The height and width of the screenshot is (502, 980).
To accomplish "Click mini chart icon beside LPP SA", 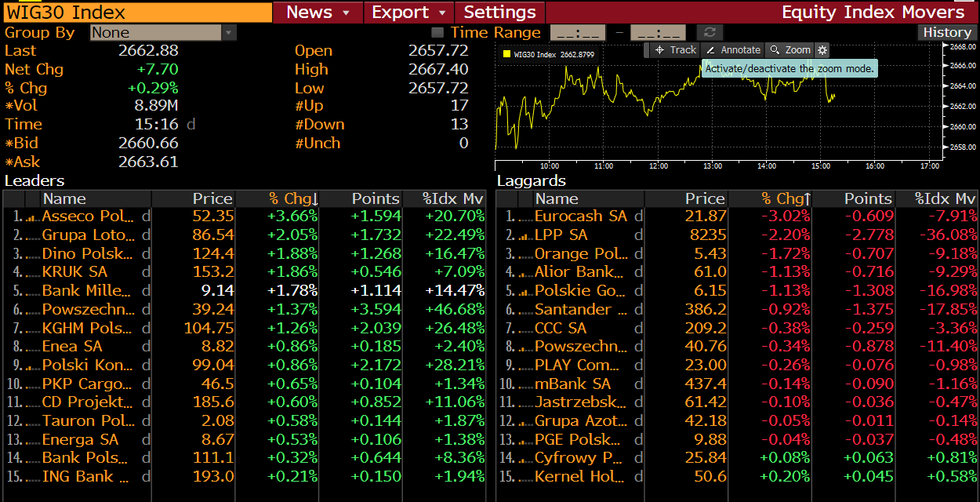I will (x=524, y=235).
